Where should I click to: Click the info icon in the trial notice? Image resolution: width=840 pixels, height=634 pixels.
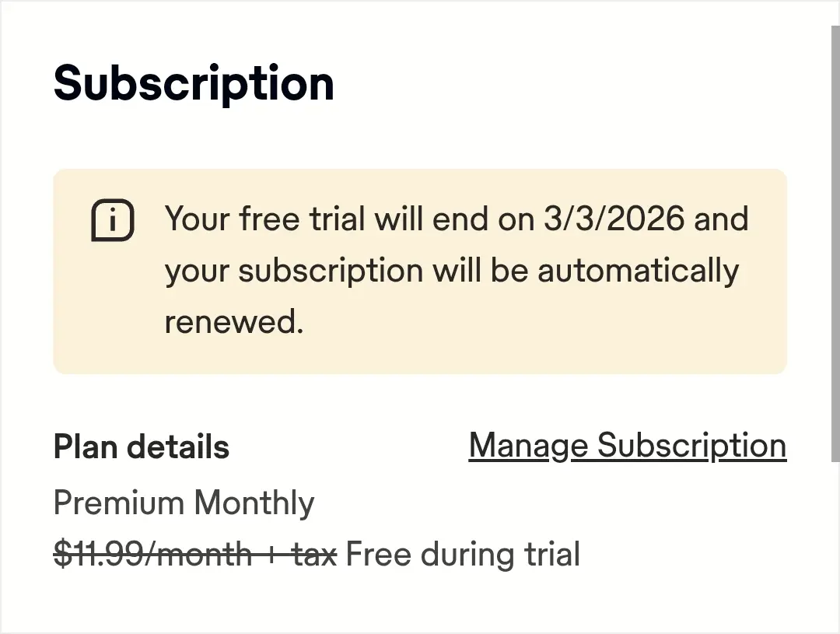pyautogui.click(x=113, y=219)
